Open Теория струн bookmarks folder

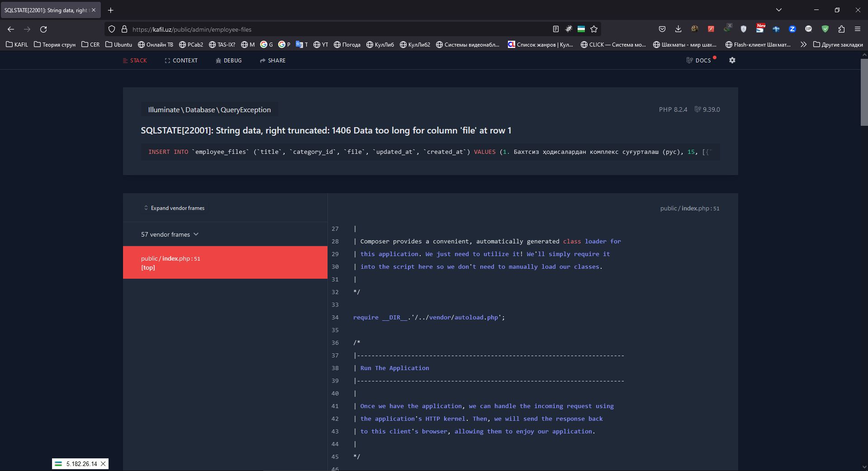(55, 44)
